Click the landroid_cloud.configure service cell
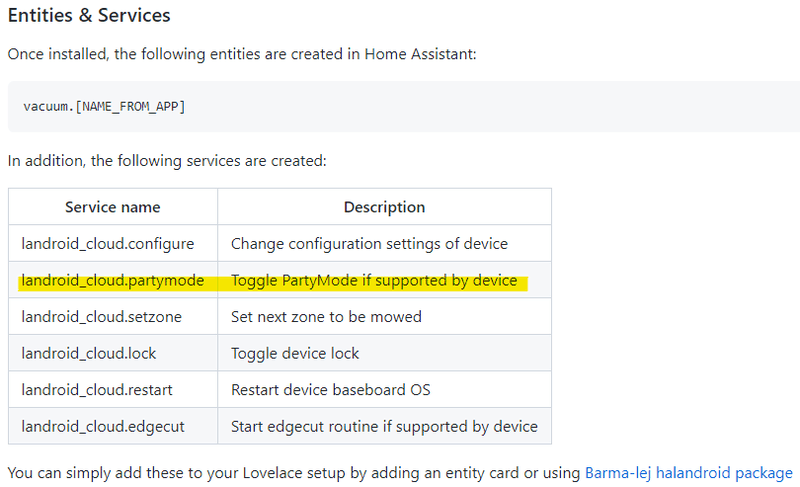This screenshot has width=800, height=487. pos(108,243)
